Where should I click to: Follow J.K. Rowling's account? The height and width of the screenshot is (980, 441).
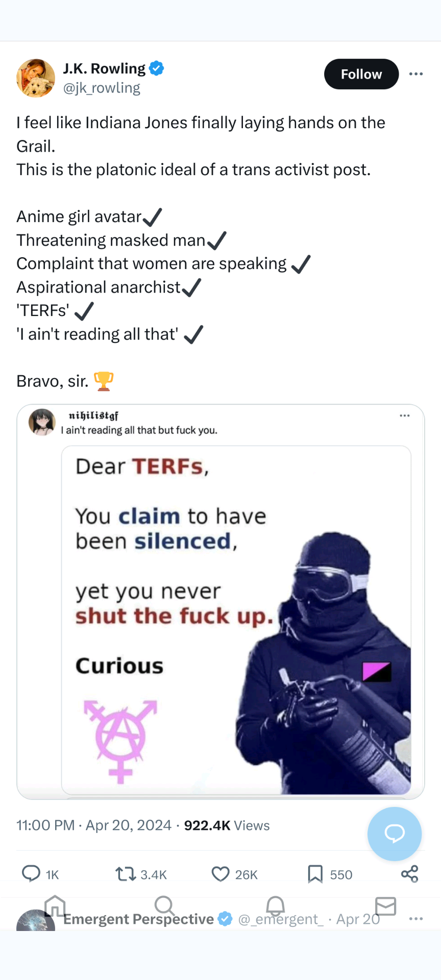[x=361, y=74]
